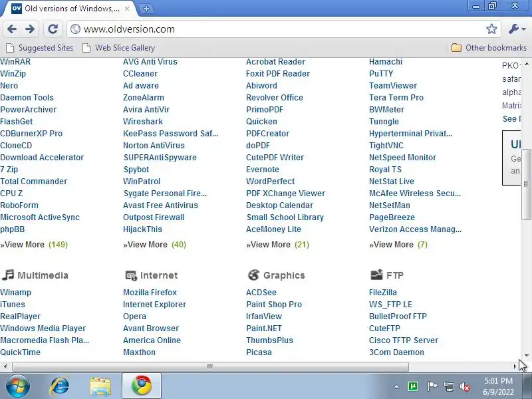The width and height of the screenshot is (532, 399).
Task: Click the horizontal scrollbar thumb
Action: pos(210,366)
